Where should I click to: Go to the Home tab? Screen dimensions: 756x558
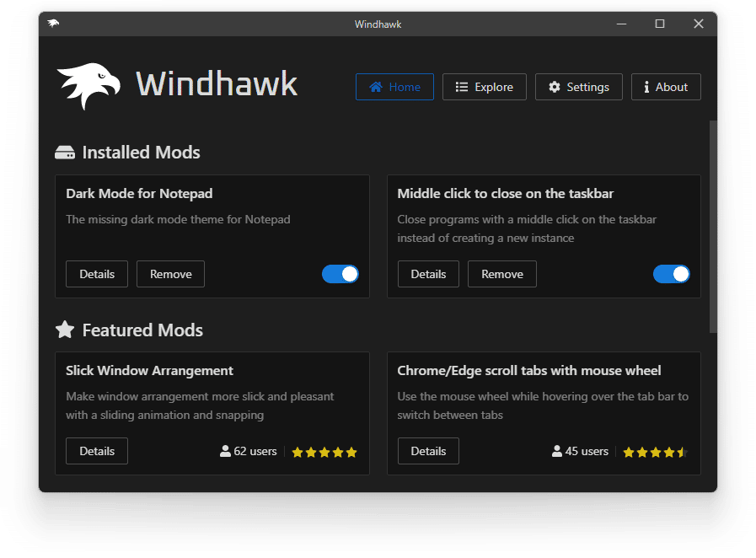coord(394,87)
